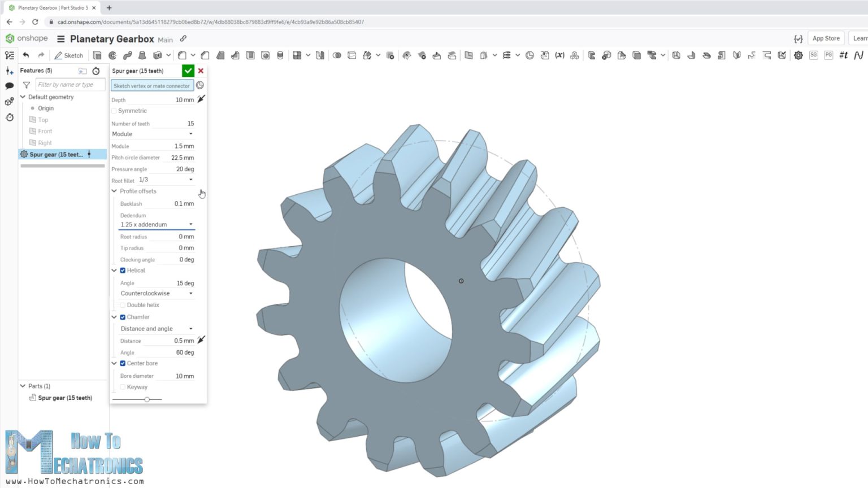Viewport: 868px width, 488px height.
Task: Enable the Keyway option
Action: pos(123,387)
